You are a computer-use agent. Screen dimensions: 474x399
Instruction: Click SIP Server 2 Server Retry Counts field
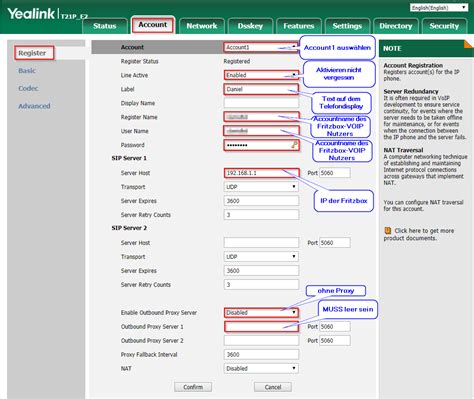click(x=261, y=284)
